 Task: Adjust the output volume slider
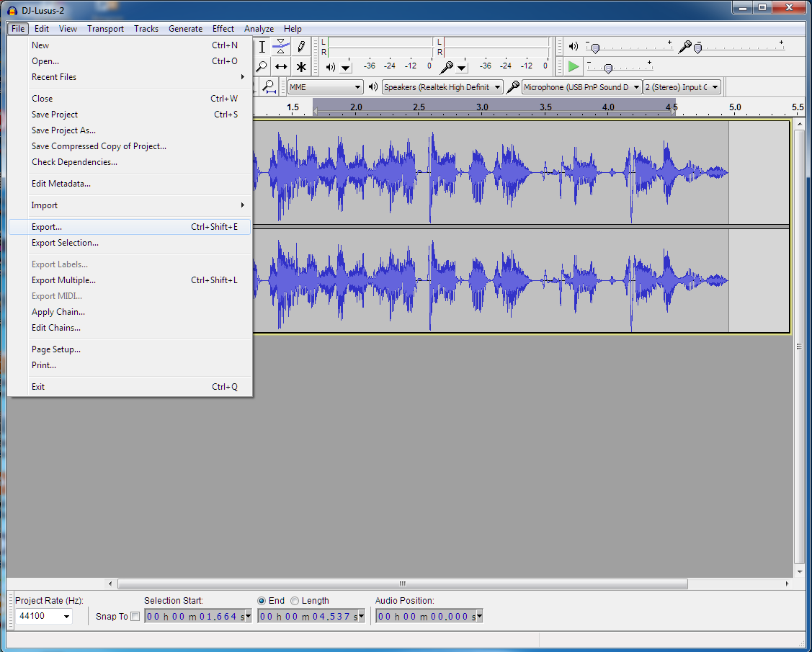(594, 49)
